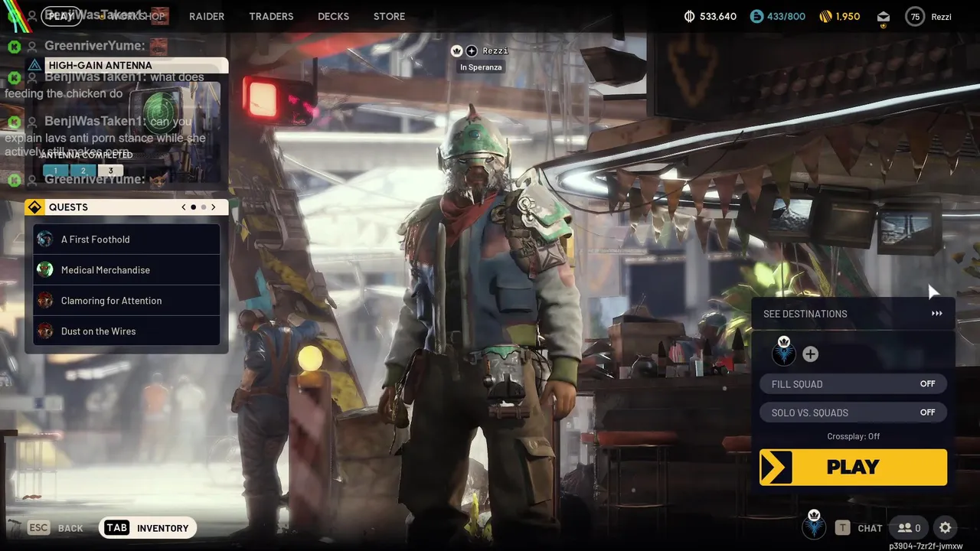The image size is (980, 551).
Task: Expand See Destinations arrows
Action: coord(936,314)
